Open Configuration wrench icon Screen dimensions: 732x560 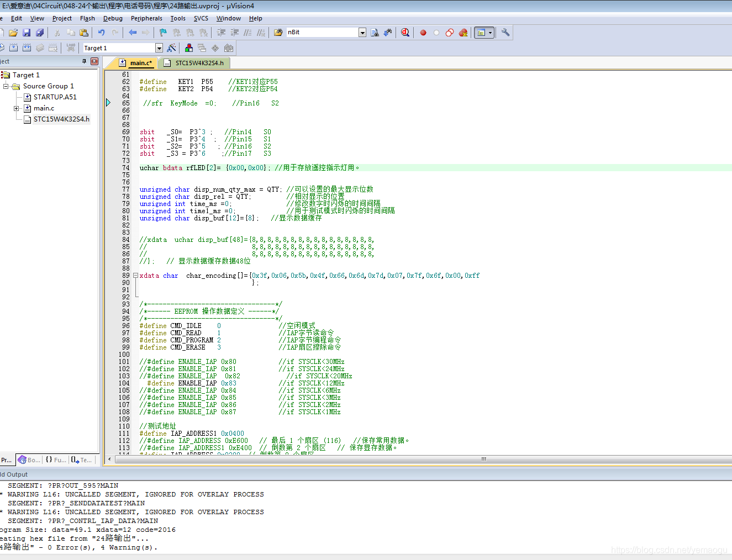tap(505, 33)
